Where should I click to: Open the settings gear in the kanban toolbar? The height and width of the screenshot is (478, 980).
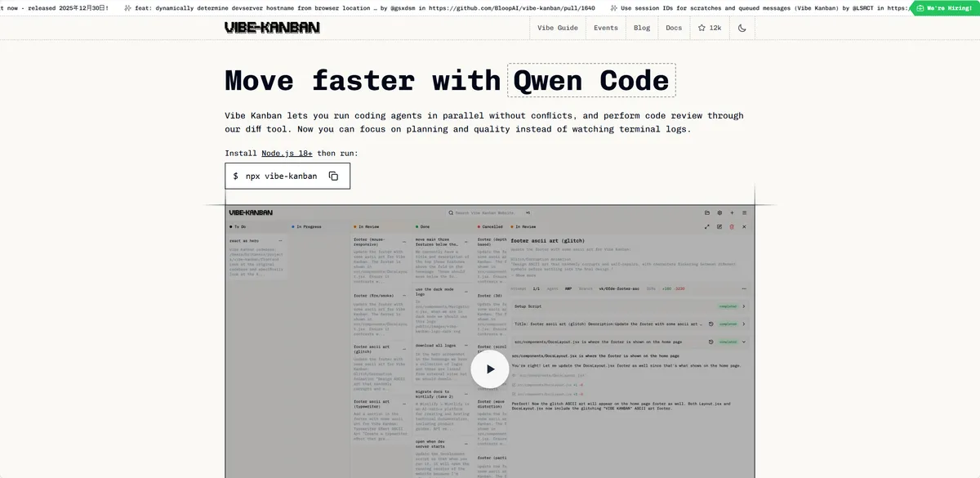[x=719, y=212]
